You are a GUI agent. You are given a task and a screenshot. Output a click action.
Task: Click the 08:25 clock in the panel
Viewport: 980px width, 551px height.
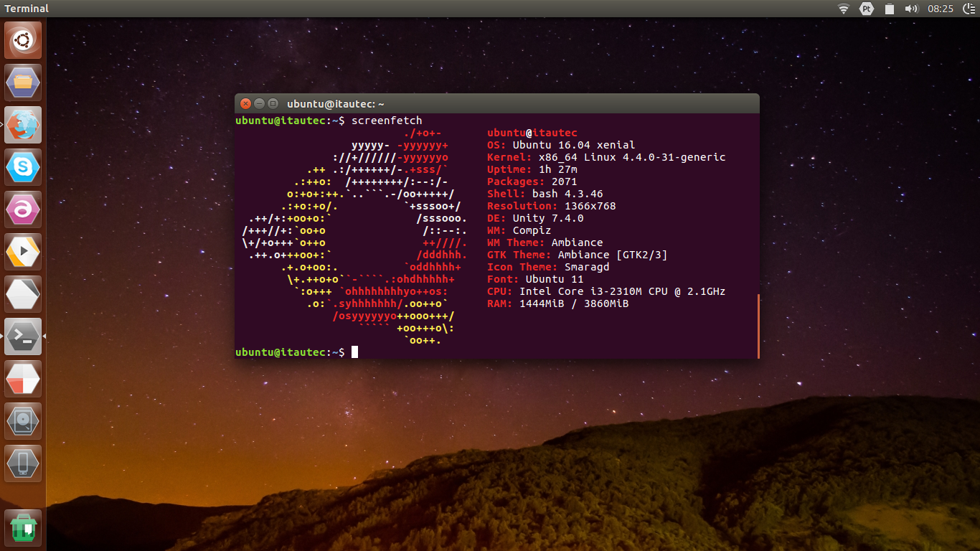(941, 9)
